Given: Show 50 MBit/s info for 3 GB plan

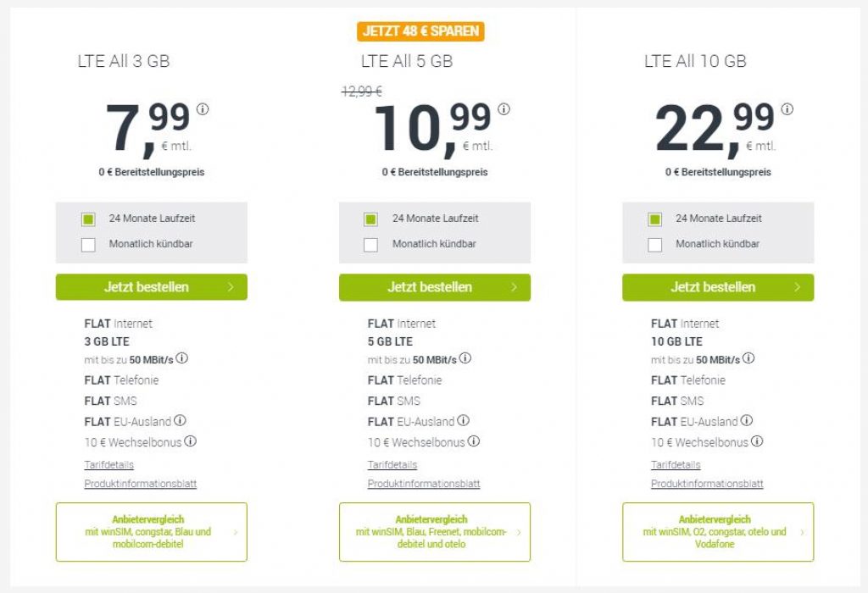Looking at the screenshot, I should tap(181, 358).
